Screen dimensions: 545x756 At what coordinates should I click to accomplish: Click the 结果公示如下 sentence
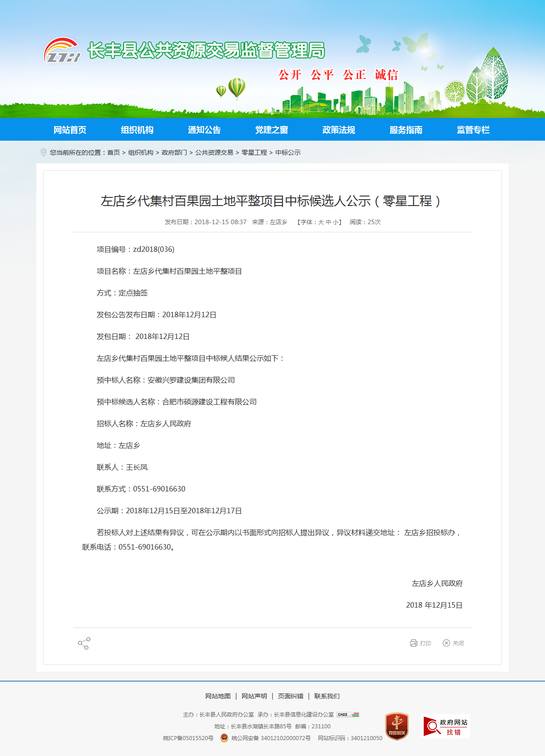pyautogui.click(x=191, y=358)
